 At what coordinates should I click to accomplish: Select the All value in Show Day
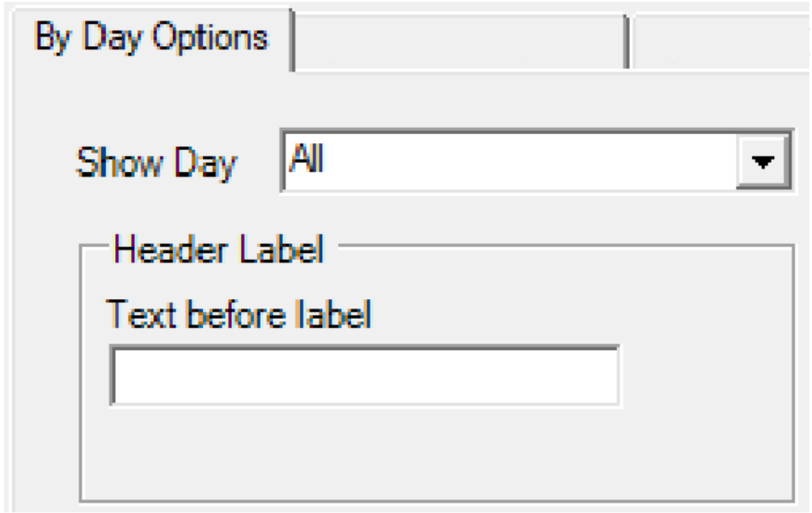[306, 160]
